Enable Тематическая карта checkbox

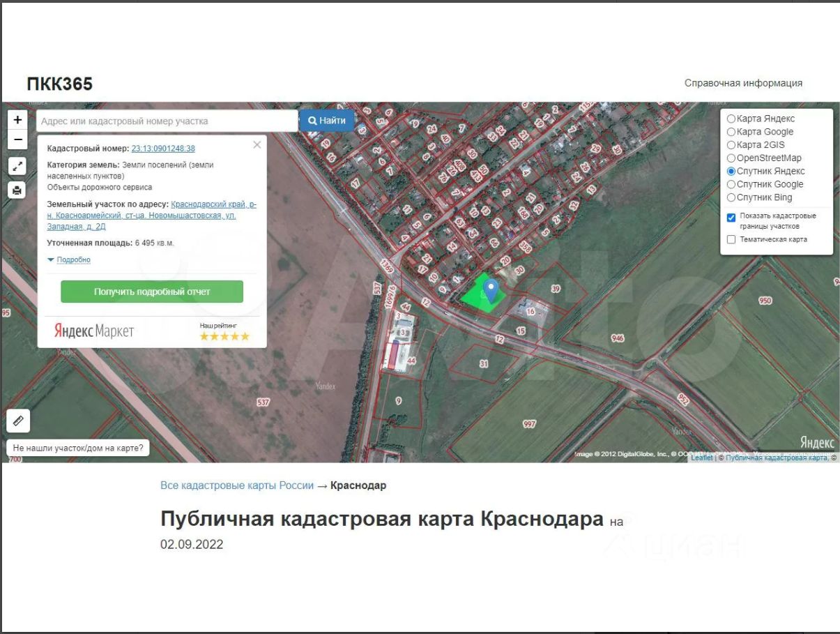point(731,239)
